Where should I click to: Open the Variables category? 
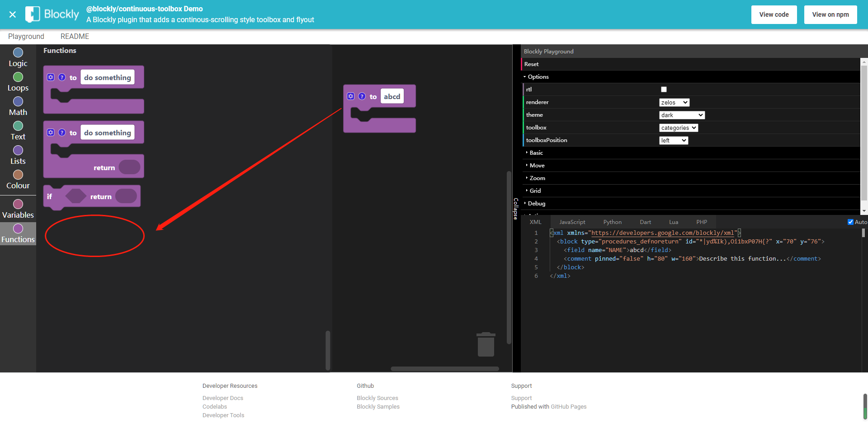click(x=18, y=208)
